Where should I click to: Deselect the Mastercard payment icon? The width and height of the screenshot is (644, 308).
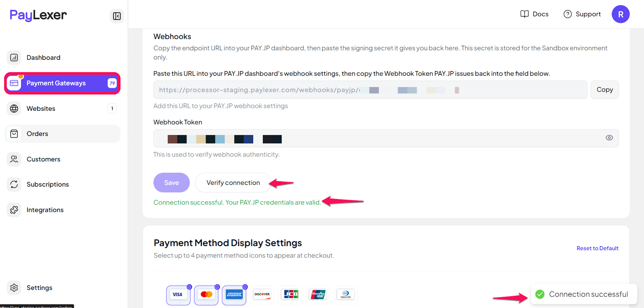click(206, 295)
